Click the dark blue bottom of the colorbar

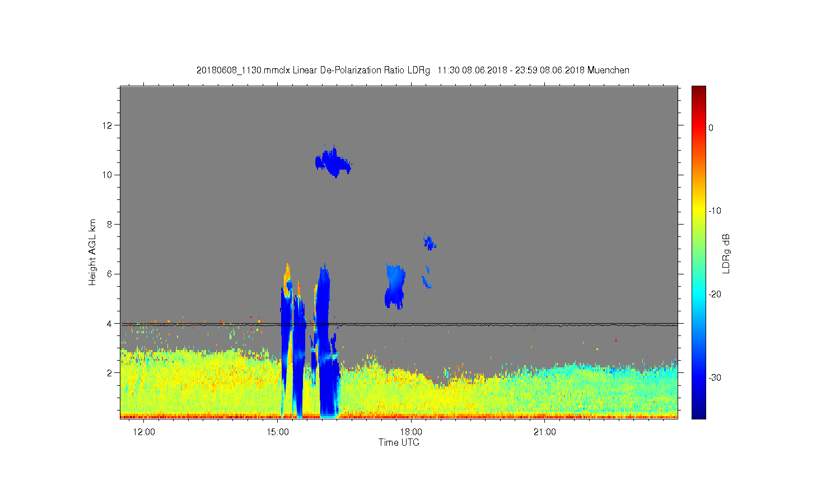click(x=699, y=412)
